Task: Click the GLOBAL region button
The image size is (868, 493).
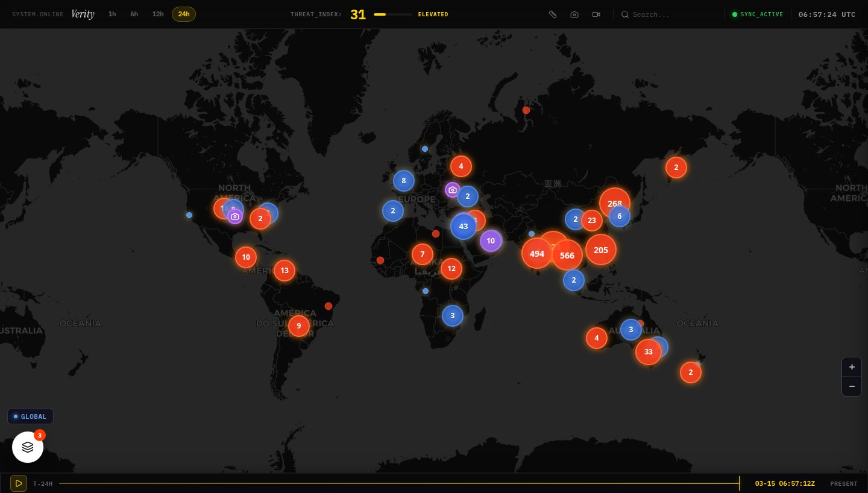Action: [x=31, y=416]
